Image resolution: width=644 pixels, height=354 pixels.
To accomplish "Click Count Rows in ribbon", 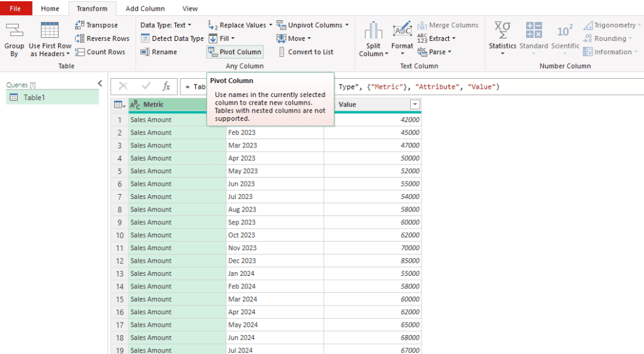I will [100, 52].
